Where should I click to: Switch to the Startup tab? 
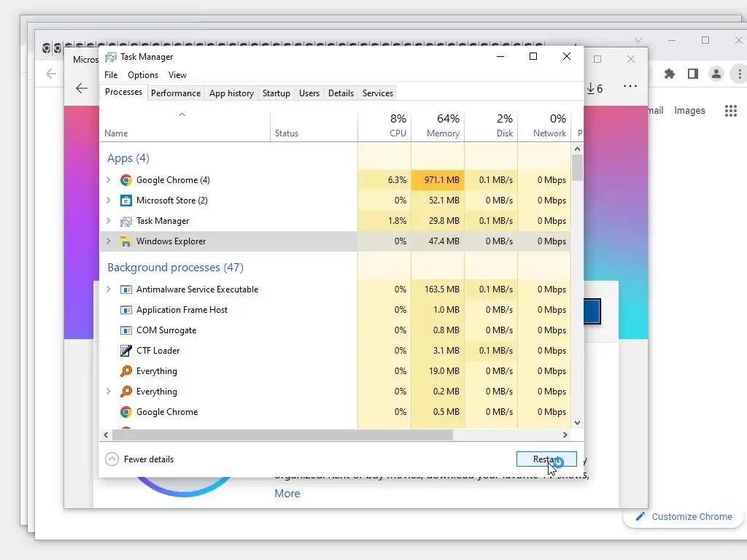pos(276,93)
